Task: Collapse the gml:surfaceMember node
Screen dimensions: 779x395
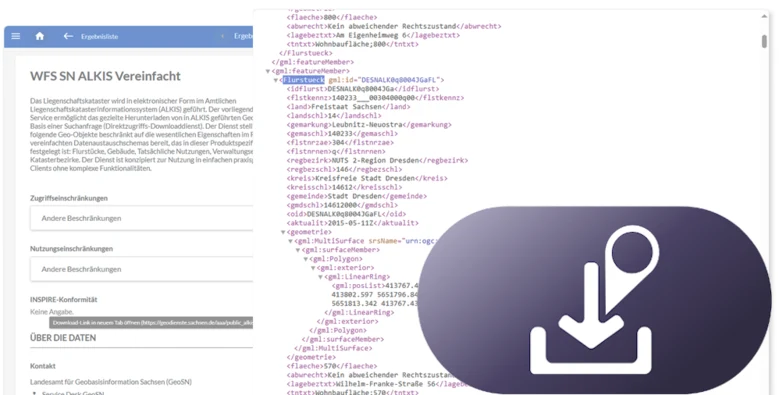Action: point(298,250)
